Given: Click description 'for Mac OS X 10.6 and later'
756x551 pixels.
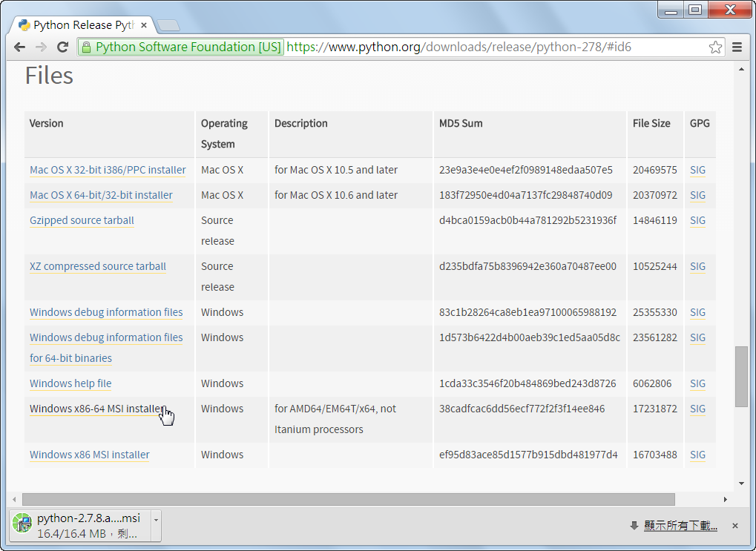Looking at the screenshot, I should [x=336, y=195].
